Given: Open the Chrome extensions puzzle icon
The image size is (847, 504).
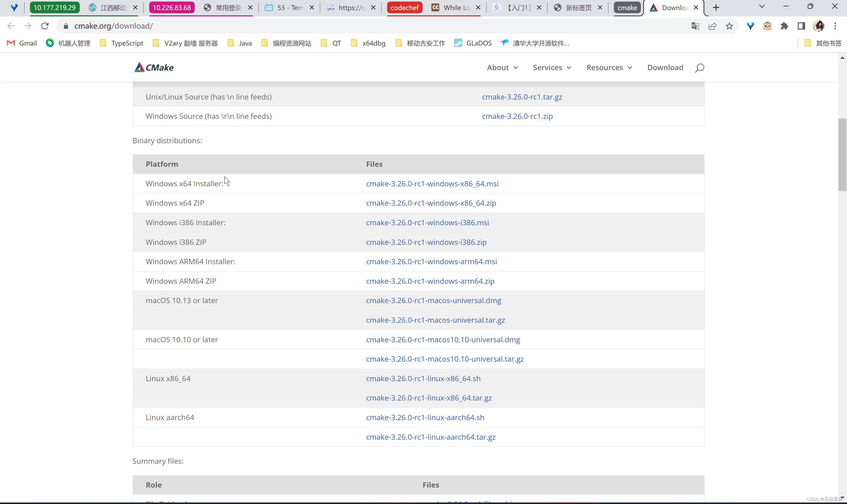Looking at the screenshot, I should (784, 26).
